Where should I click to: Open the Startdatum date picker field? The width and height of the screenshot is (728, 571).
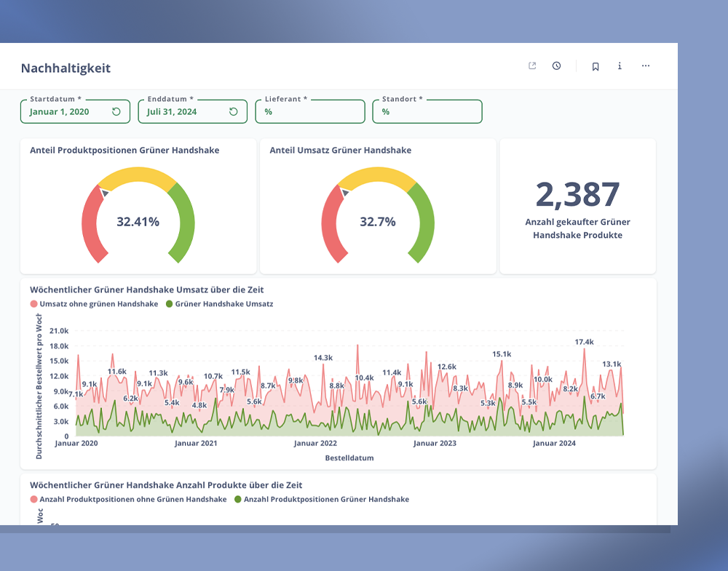(x=66, y=112)
